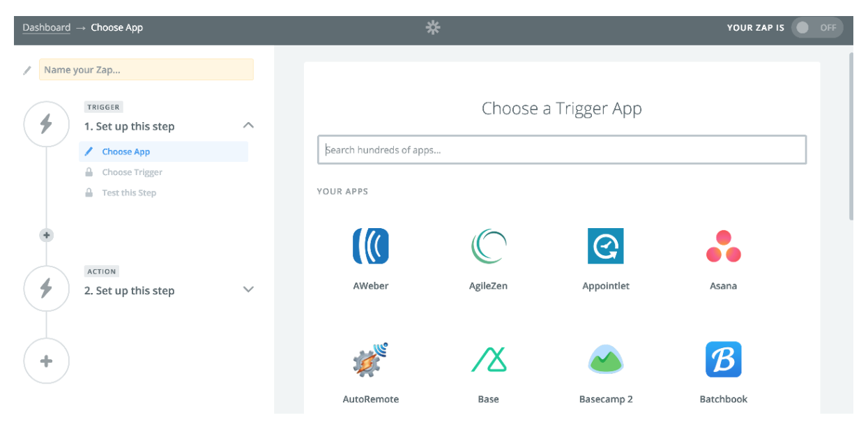Click the lock icon beside Test this Step

pos(89,192)
